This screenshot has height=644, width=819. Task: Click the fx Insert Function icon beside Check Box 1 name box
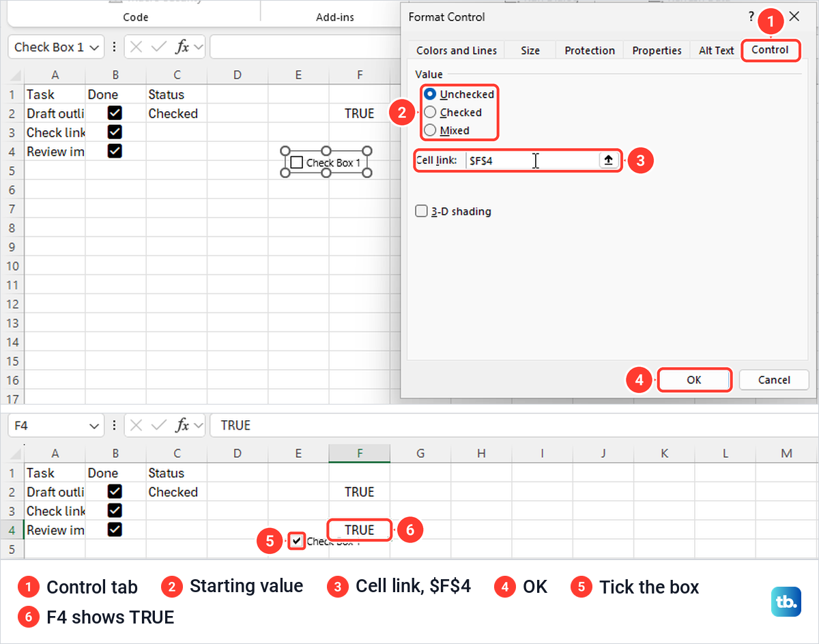coord(182,47)
